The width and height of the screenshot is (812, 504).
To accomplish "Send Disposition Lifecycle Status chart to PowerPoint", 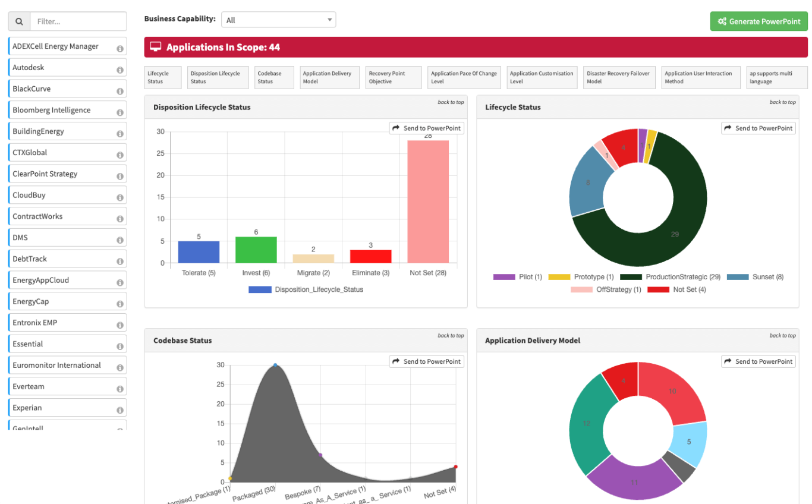I will click(426, 128).
